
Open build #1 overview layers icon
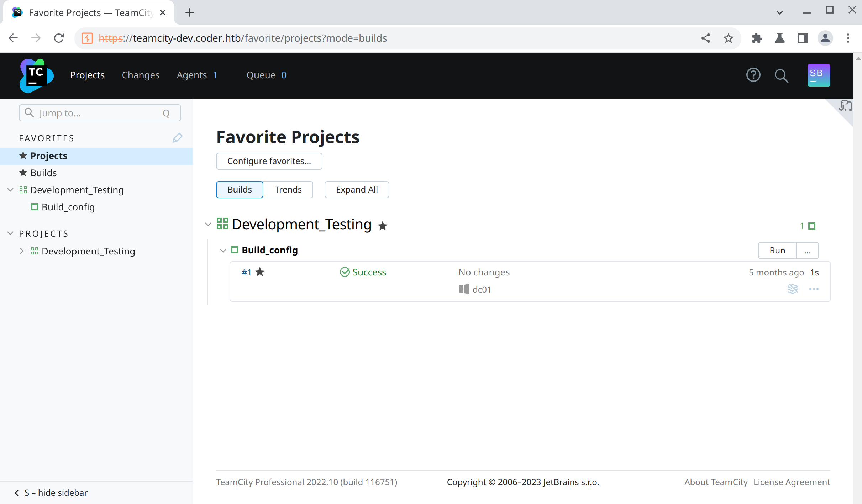pos(793,289)
